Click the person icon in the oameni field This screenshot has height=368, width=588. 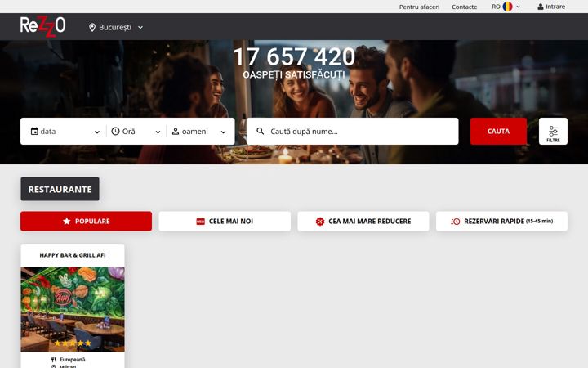pyautogui.click(x=176, y=132)
